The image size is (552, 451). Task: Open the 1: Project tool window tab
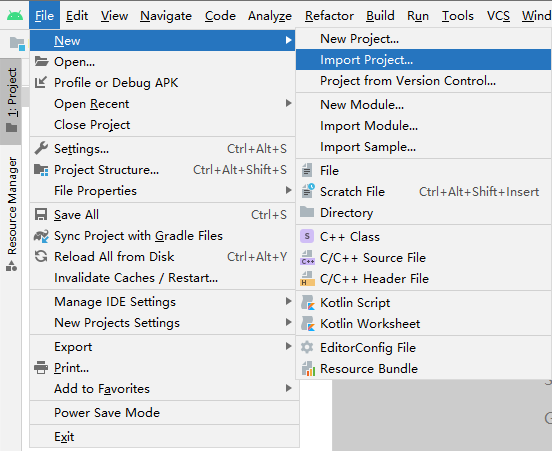tap(11, 100)
